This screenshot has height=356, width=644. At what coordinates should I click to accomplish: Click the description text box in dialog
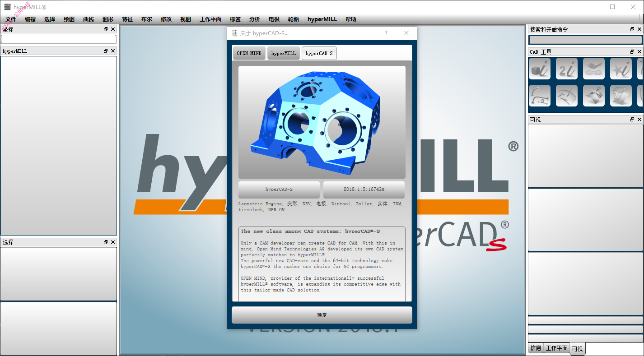[322, 264]
